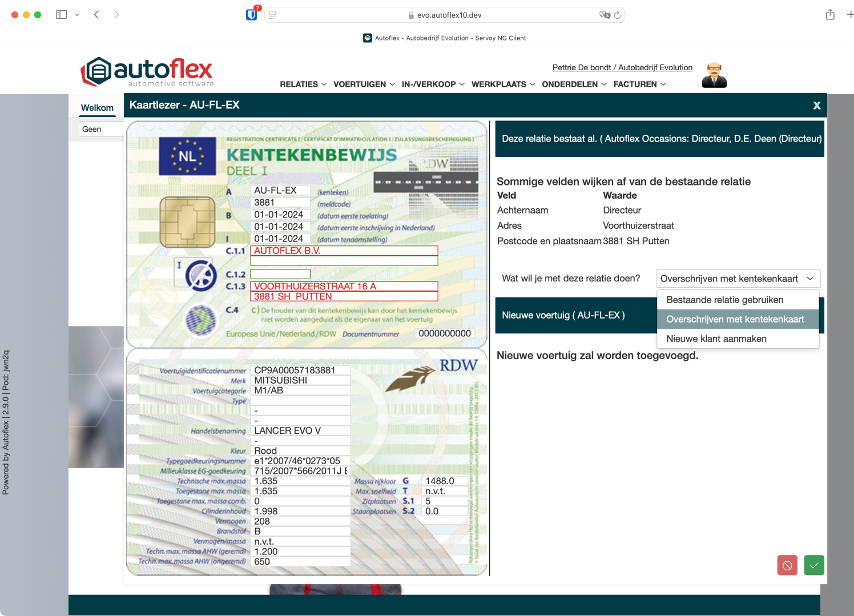The width and height of the screenshot is (854, 616).
Task: Click the user avatar icon
Action: tap(714, 75)
